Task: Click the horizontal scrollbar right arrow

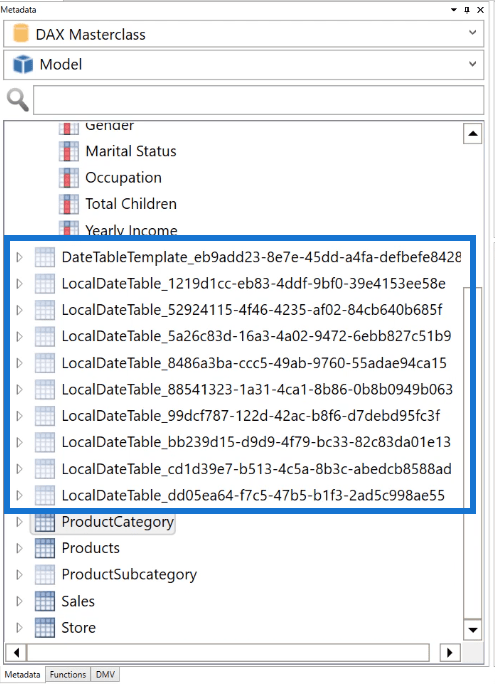Action: pos(450,653)
